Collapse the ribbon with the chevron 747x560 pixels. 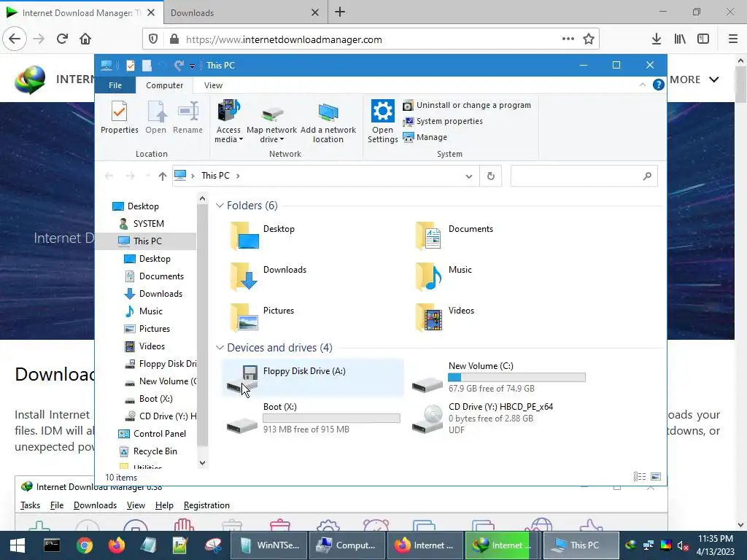pos(642,85)
